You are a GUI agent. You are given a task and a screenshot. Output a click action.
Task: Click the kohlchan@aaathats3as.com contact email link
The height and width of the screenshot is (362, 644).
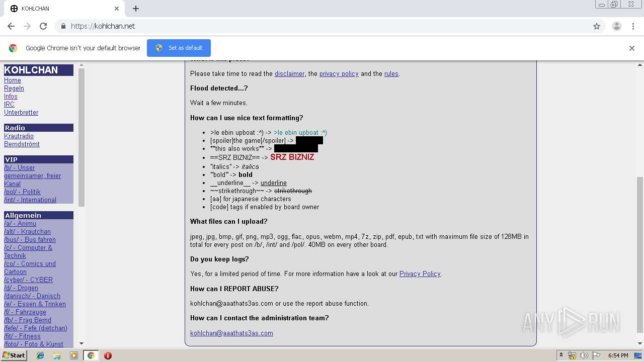pos(231,333)
